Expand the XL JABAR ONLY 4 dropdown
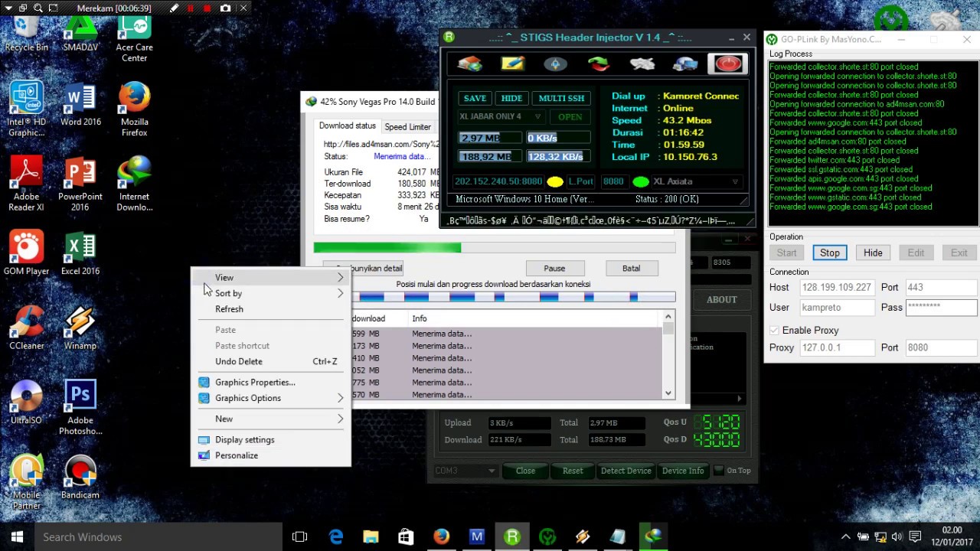 click(537, 116)
